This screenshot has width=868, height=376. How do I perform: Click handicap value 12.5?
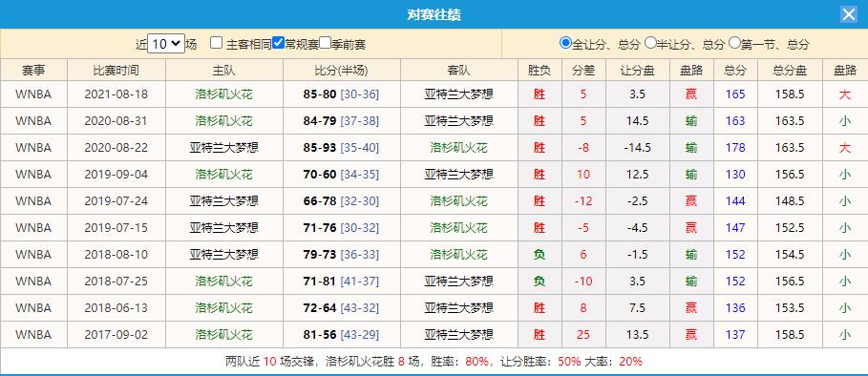(638, 175)
